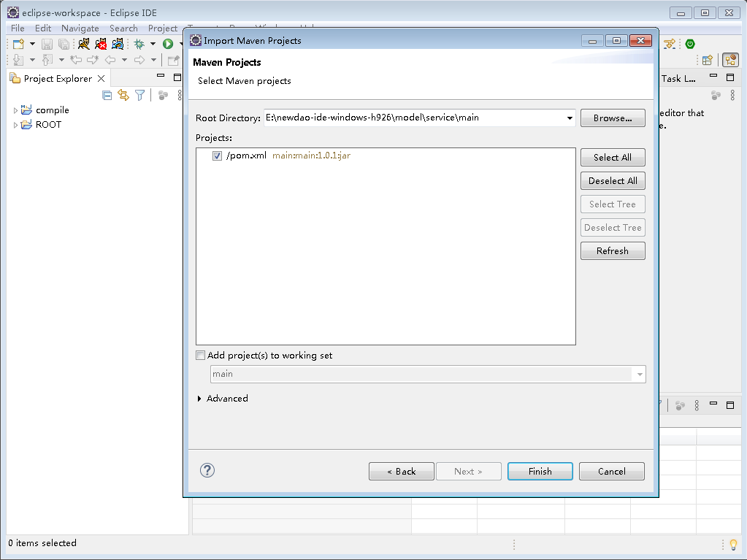Open the Search menu
747x560 pixels.
click(123, 28)
